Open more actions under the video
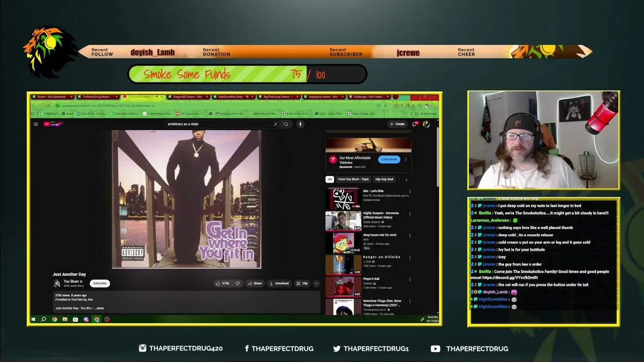Viewport: 644px width, 362px height. tap(316, 283)
